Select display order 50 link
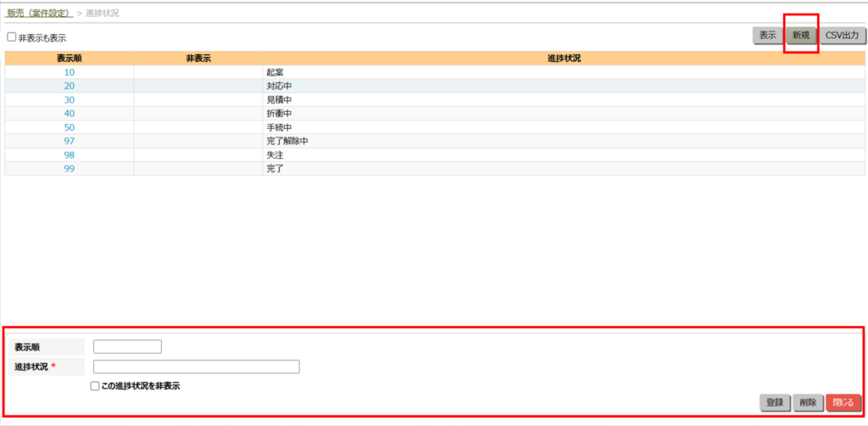The image size is (868, 426). coord(69,127)
